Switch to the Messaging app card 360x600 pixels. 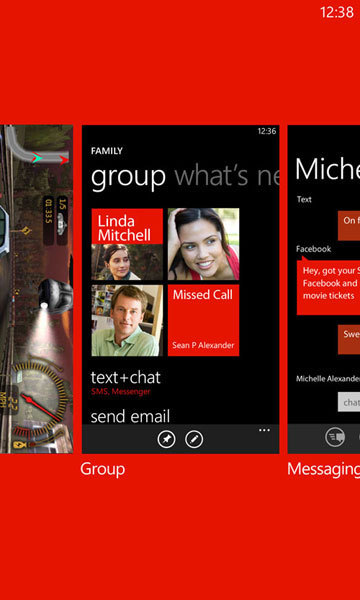(324, 289)
